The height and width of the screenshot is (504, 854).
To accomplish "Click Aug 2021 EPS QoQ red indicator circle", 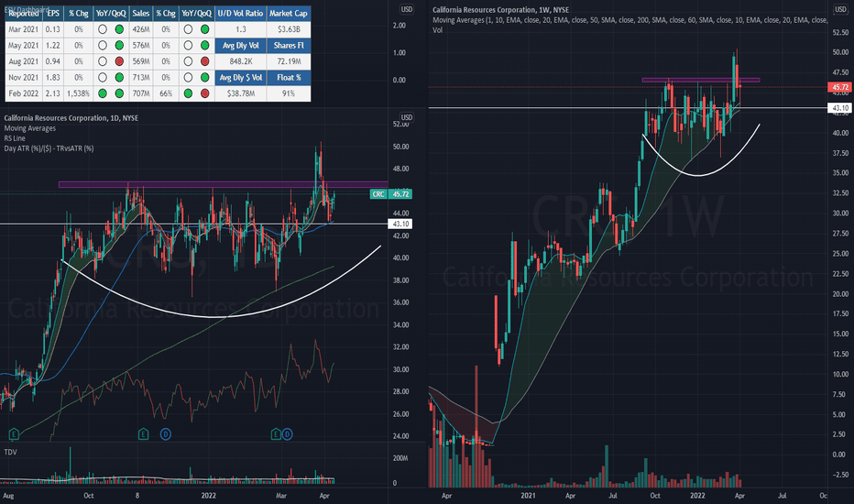I will 119,61.
